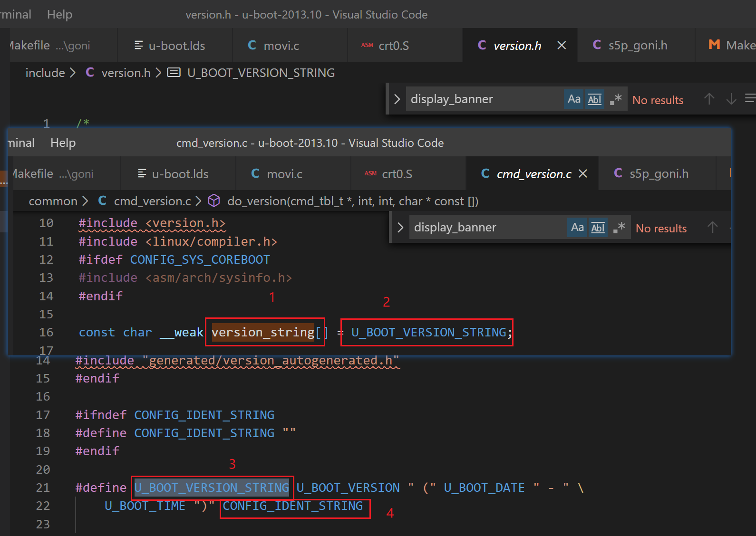Switch to crt0.S tab in front window
The height and width of the screenshot is (536, 756).
click(408, 173)
